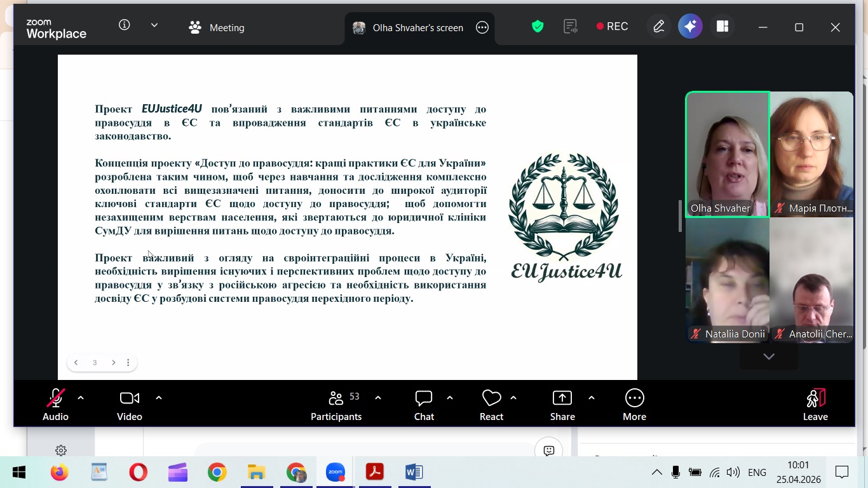
Task: Click the green encryption shield icon
Action: pyautogui.click(x=538, y=27)
